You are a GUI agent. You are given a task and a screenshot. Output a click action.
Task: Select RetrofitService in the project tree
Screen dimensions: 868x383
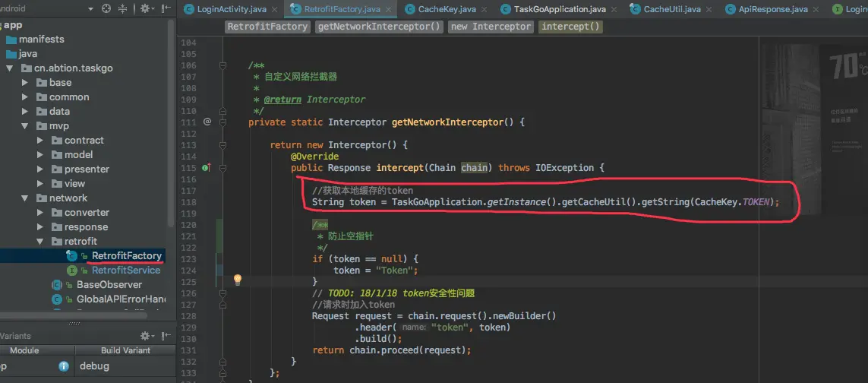(x=126, y=271)
